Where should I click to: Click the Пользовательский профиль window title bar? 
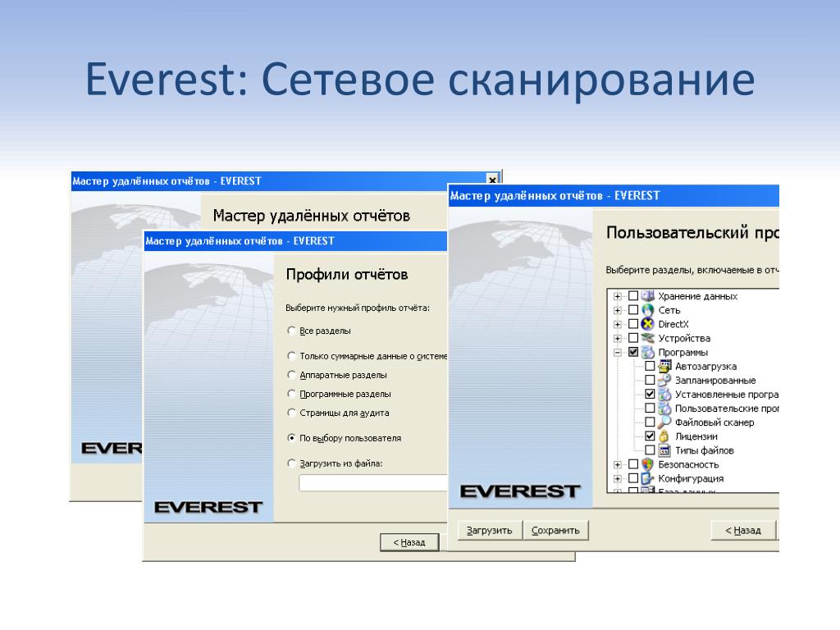(x=614, y=195)
